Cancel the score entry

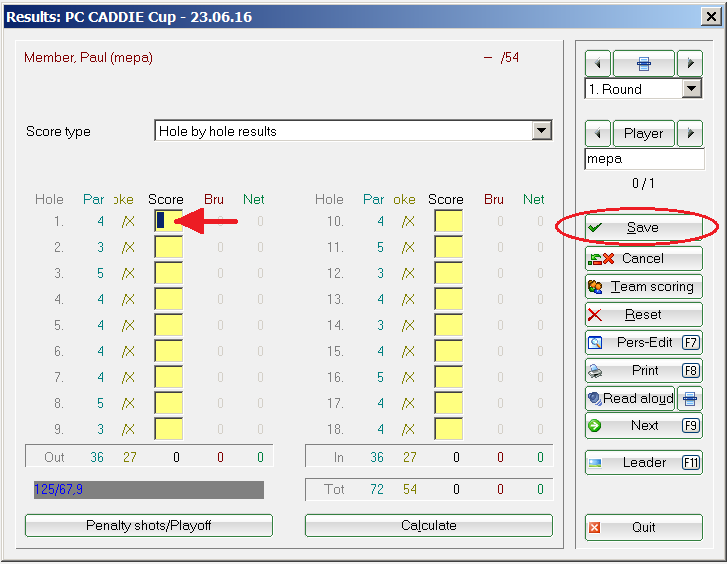point(644,258)
